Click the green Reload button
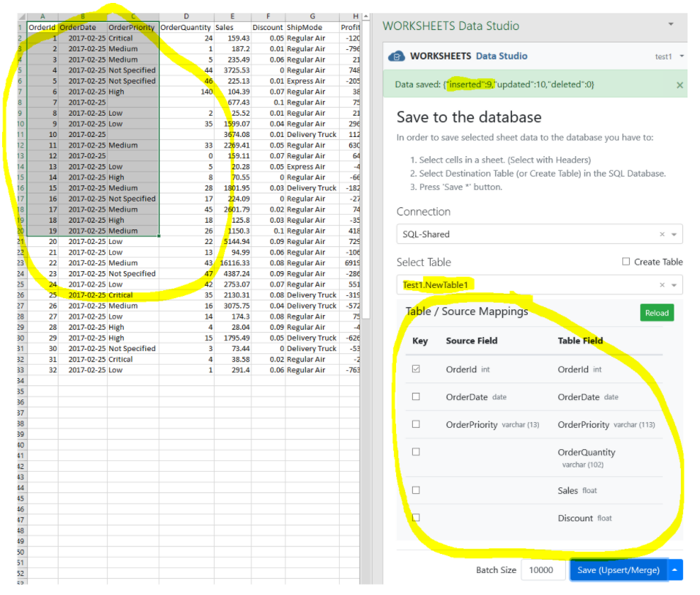 point(657,313)
